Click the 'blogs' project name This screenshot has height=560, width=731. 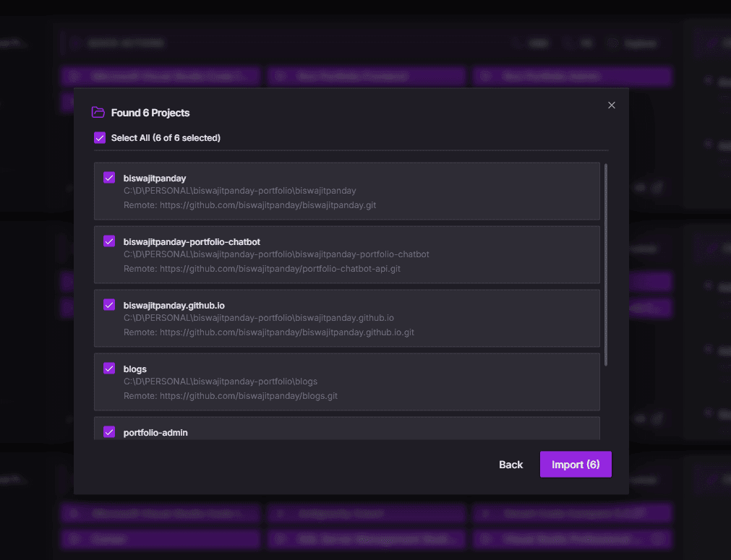[134, 369]
